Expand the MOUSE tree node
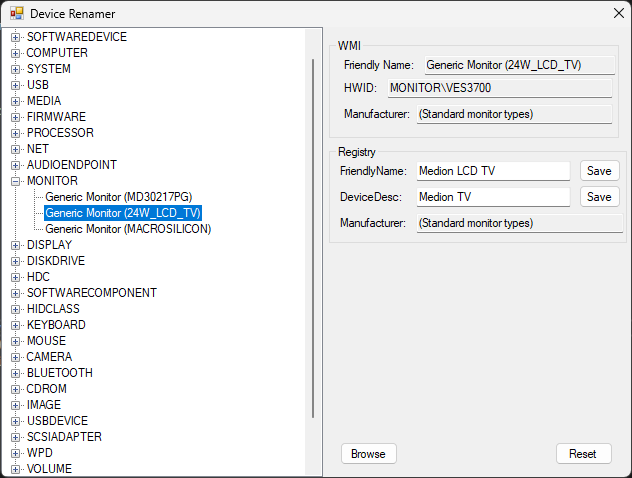Image resolution: width=632 pixels, height=478 pixels. coord(15,341)
